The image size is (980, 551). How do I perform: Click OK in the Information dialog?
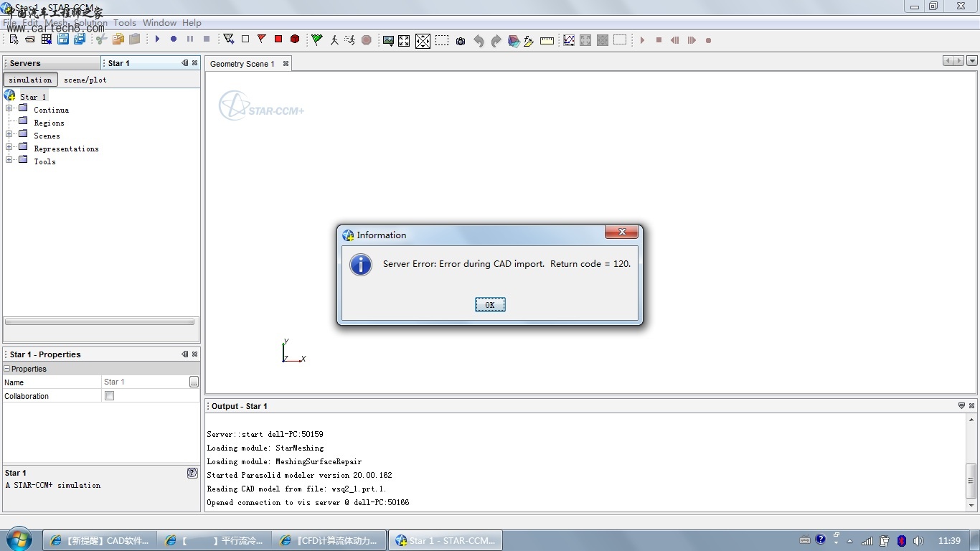tap(490, 305)
